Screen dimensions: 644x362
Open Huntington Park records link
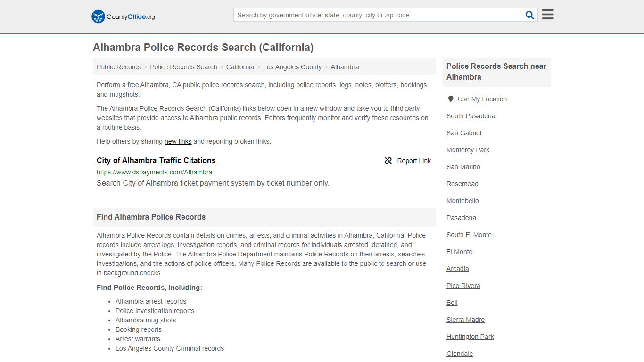tap(471, 337)
